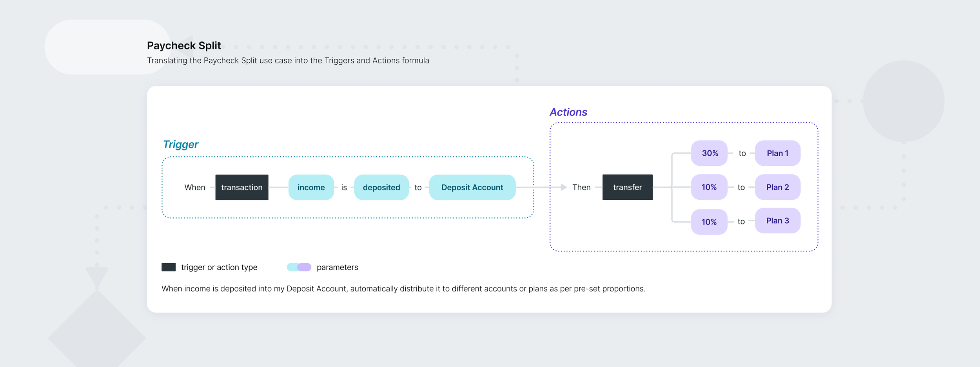This screenshot has width=980, height=367.
Task: Click the 'Actions' section label
Action: click(x=568, y=112)
